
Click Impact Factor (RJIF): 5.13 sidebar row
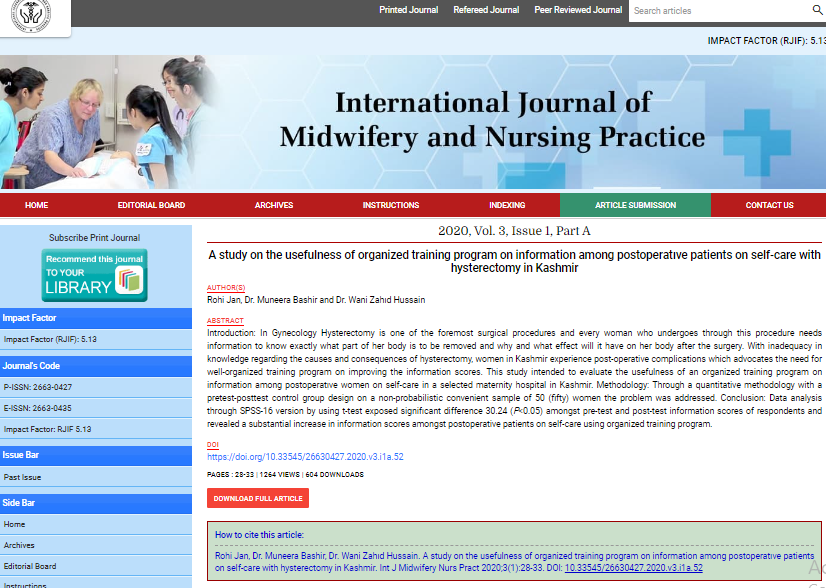(x=96, y=339)
